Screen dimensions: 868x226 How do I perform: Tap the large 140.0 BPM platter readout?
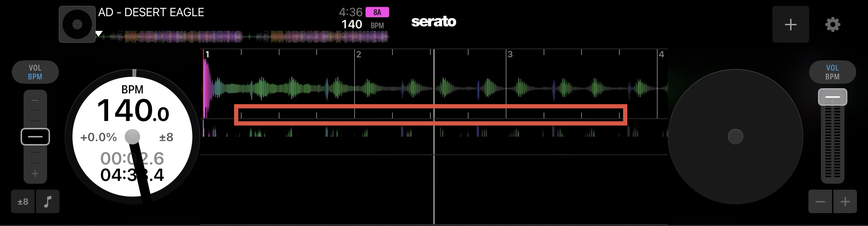133,110
